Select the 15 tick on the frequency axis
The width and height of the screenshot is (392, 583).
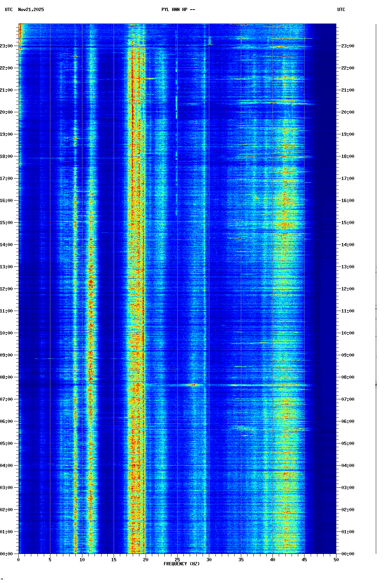tap(114, 560)
